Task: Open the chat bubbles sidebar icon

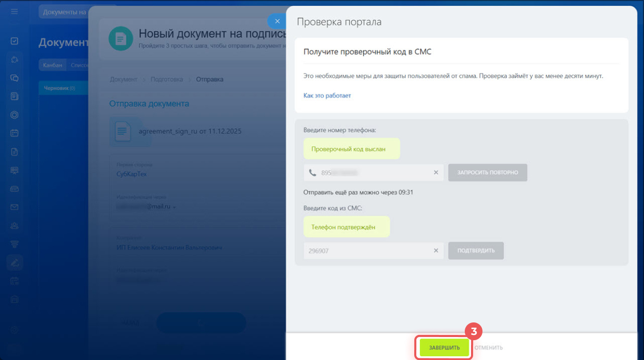Action: [x=15, y=78]
